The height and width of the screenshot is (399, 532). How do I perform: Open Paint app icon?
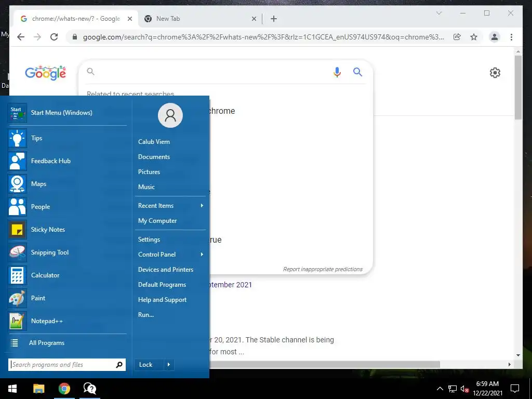tap(17, 298)
